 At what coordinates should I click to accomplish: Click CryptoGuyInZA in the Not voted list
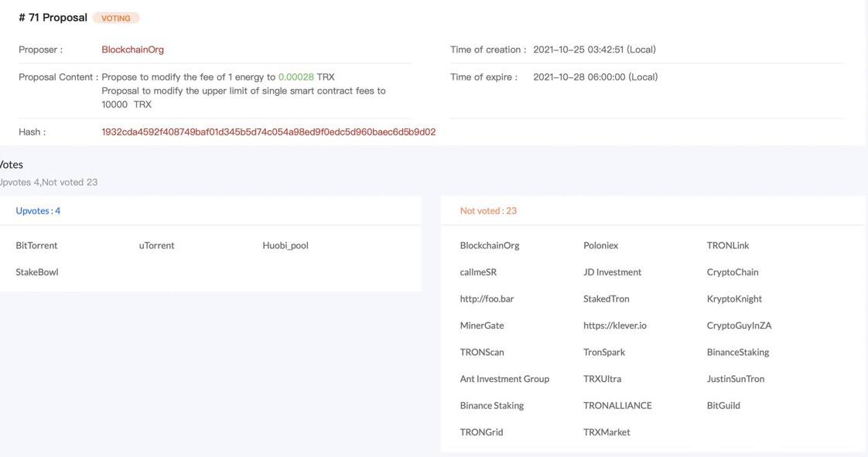click(739, 326)
